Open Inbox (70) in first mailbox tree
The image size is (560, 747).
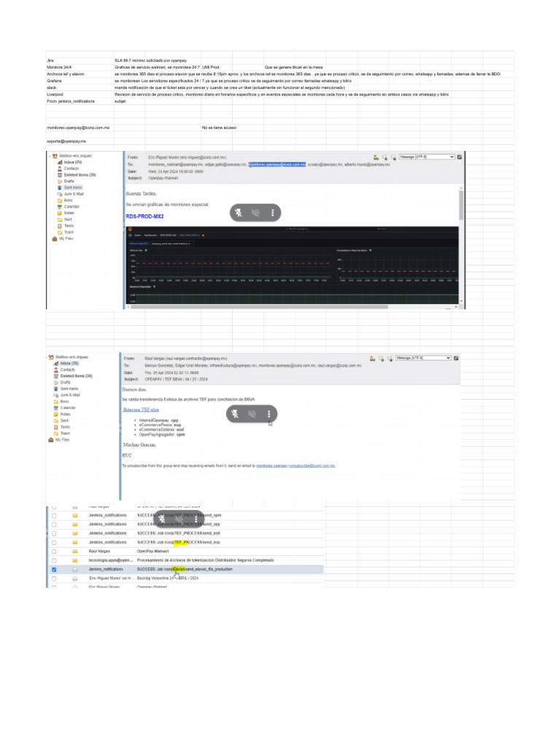[73, 163]
